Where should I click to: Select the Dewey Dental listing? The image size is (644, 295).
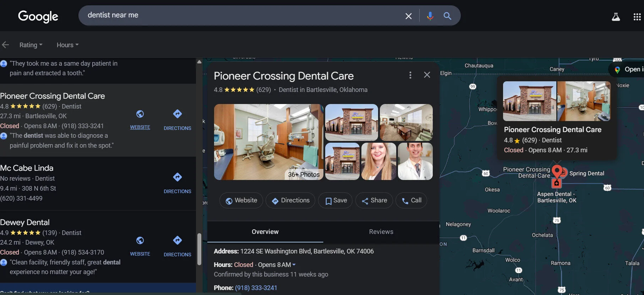pyautogui.click(x=25, y=223)
